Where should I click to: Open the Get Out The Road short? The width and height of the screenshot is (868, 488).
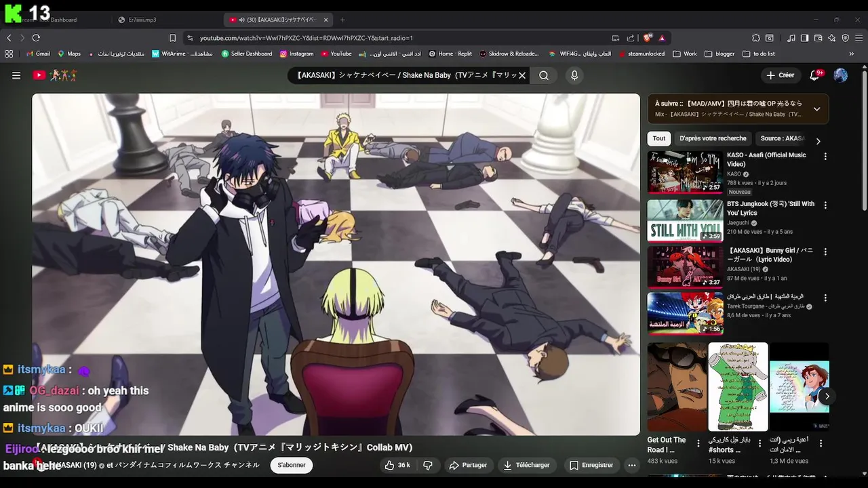coord(677,387)
